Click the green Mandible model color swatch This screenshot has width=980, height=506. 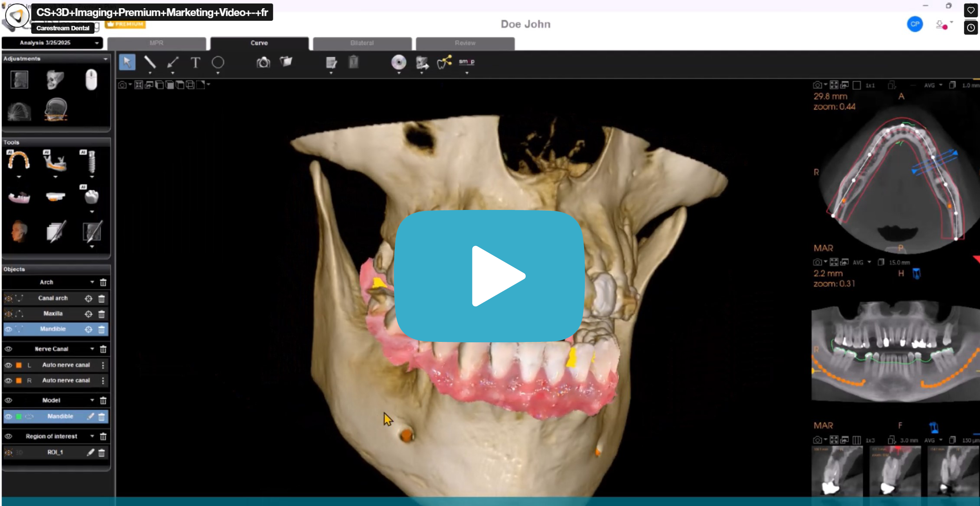pos(18,416)
